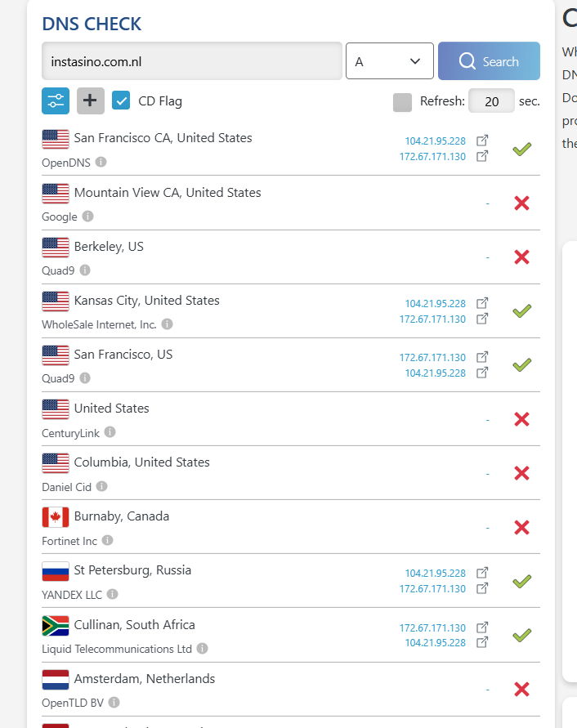Click info icon beside Google resolver

tap(87, 217)
